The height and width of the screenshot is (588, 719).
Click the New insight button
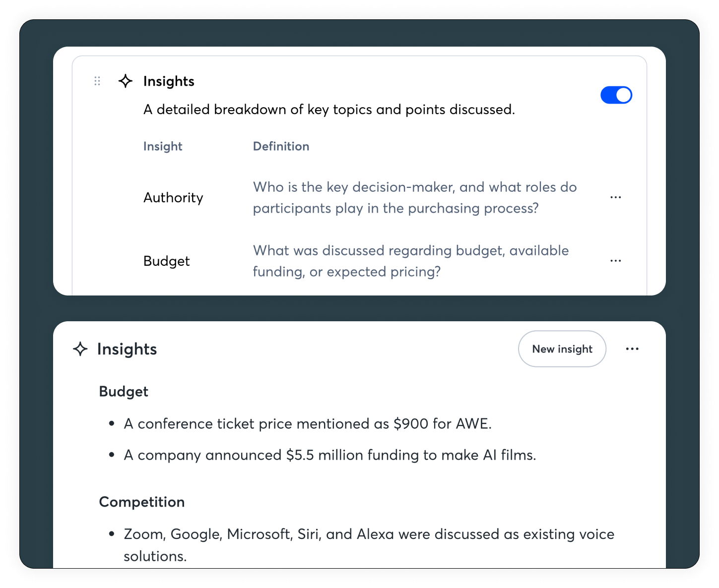(562, 349)
